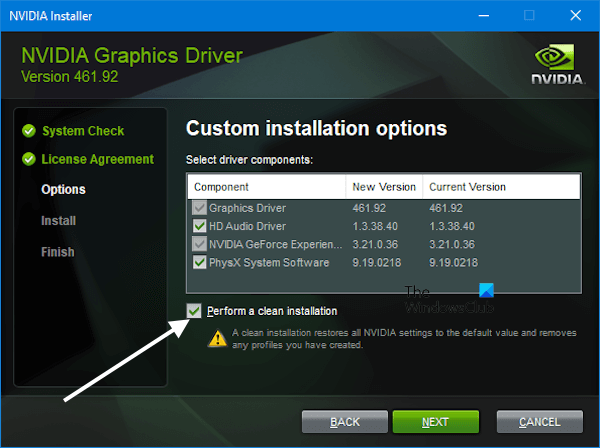600x448 pixels.
Task: Click the Component column header
Action: point(267,187)
